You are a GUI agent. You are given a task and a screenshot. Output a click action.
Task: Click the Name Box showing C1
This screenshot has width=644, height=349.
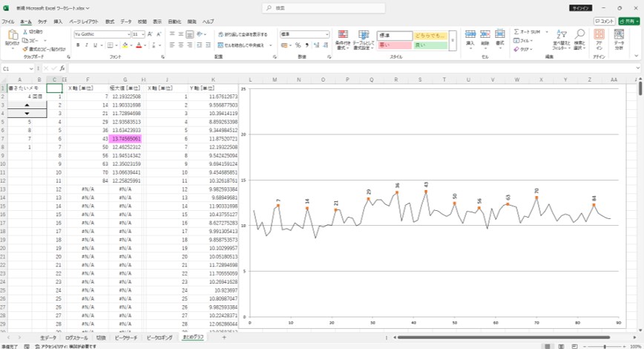(16, 68)
